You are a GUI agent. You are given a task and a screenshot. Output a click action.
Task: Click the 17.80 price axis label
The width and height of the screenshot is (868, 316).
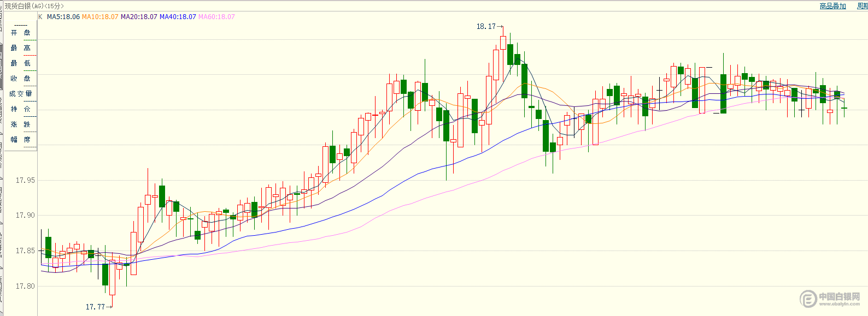point(25,286)
